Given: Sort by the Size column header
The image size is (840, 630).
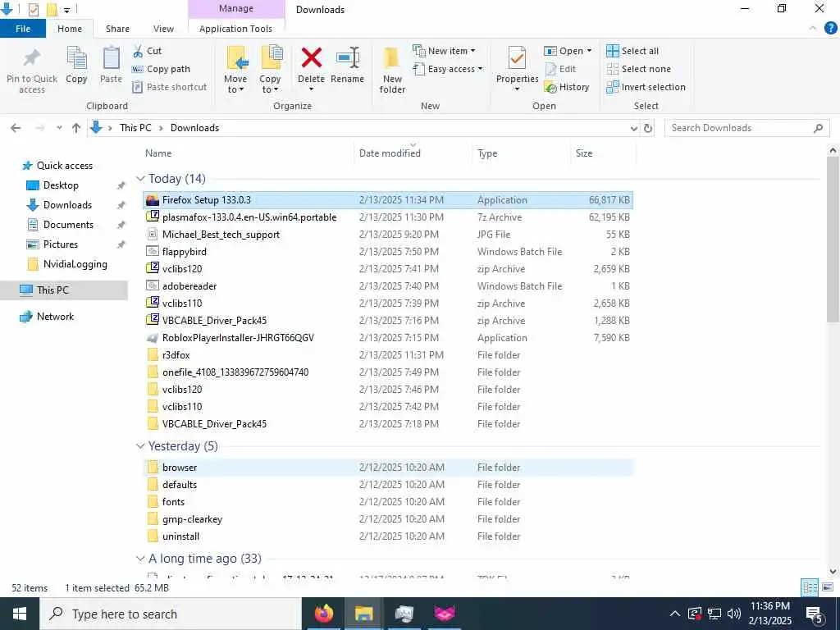Looking at the screenshot, I should (x=603, y=153).
